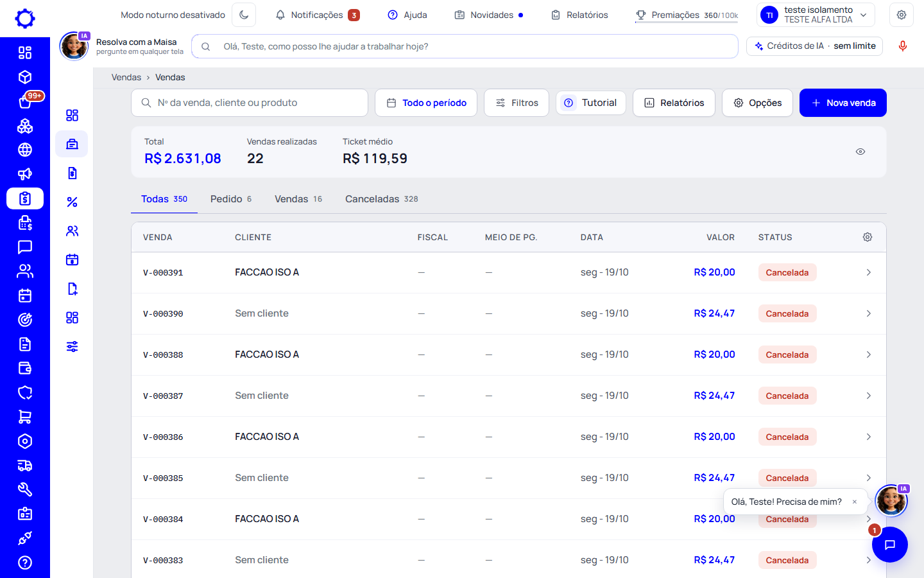Expand sale V-000391 row chevron

pos(869,272)
